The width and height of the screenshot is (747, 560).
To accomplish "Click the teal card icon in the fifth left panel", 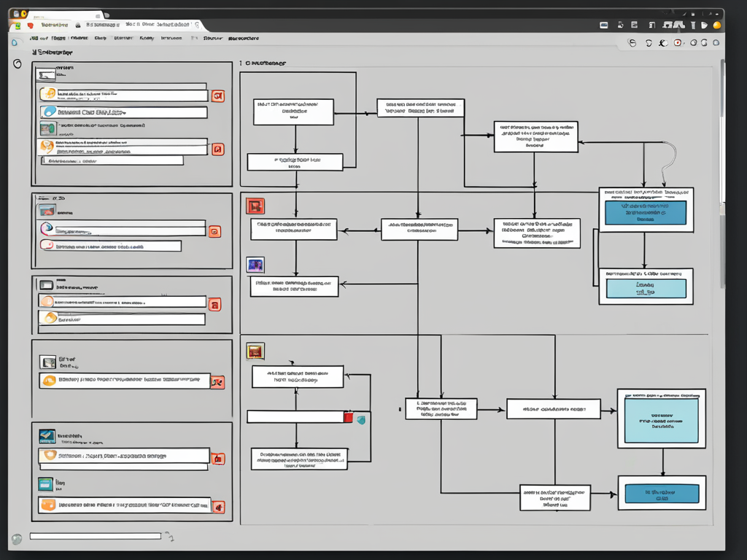I will pyautogui.click(x=46, y=484).
